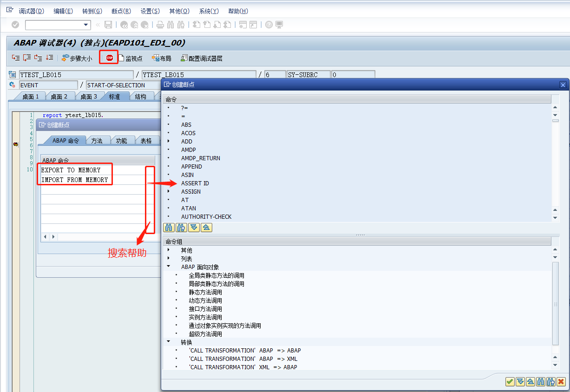Click the vertical scrollbar thumb in 命令组 list

click(555, 304)
